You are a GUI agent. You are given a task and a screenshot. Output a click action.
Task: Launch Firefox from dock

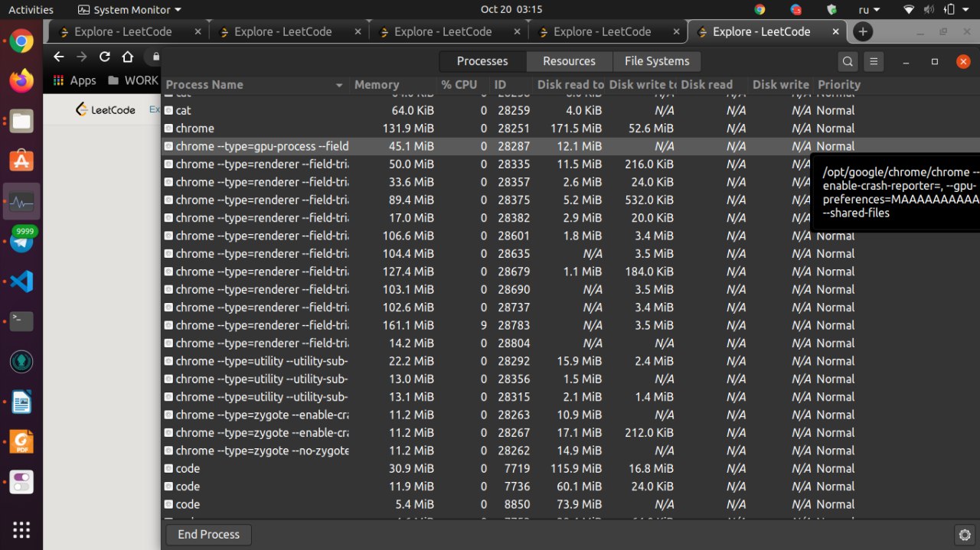21,80
